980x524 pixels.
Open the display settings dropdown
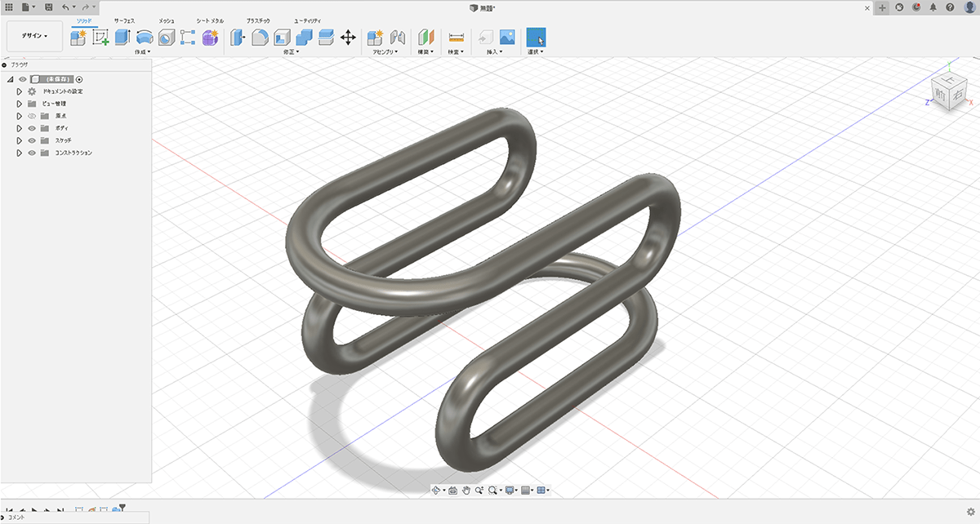(x=511, y=490)
